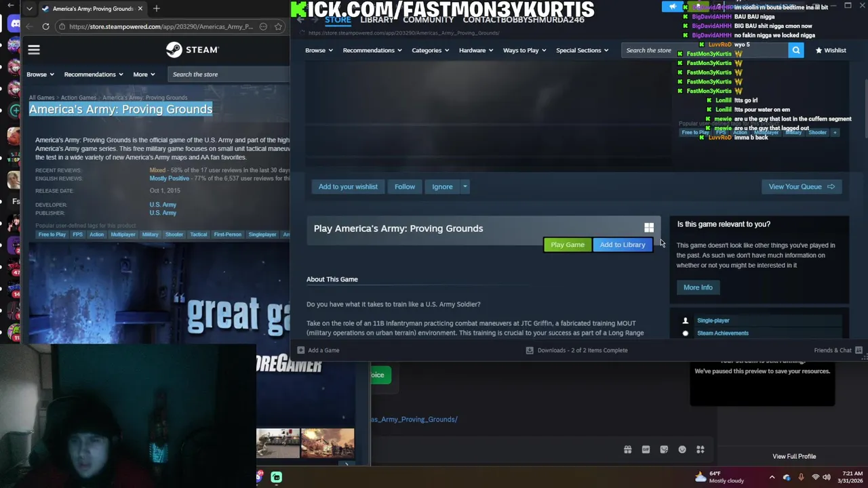Viewport: 868px width, 488px height.
Task: Open the weather widget in taskbar
Action: (719, 477)
